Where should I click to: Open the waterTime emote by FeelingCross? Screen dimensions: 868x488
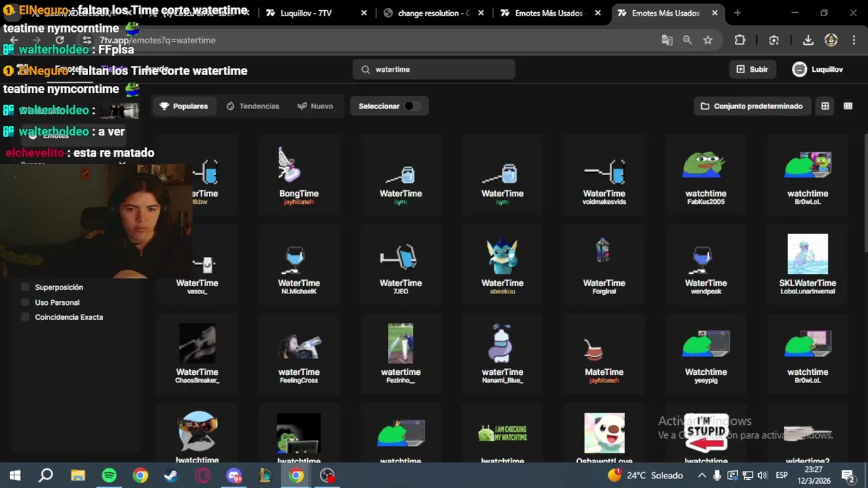pos(299,353)
